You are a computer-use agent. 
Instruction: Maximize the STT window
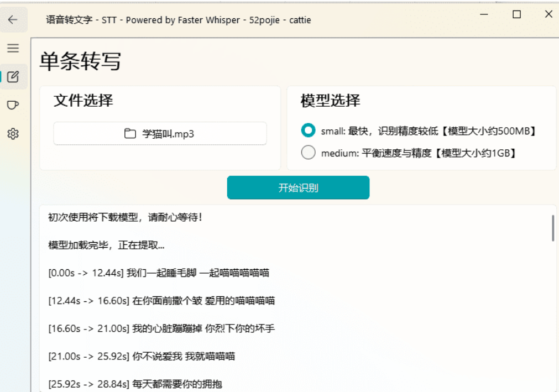tap(516, 14)
